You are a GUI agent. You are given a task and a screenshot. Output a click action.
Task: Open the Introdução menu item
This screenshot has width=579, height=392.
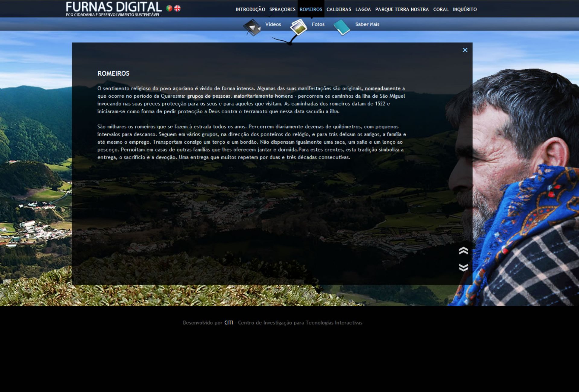pos(250,9)
